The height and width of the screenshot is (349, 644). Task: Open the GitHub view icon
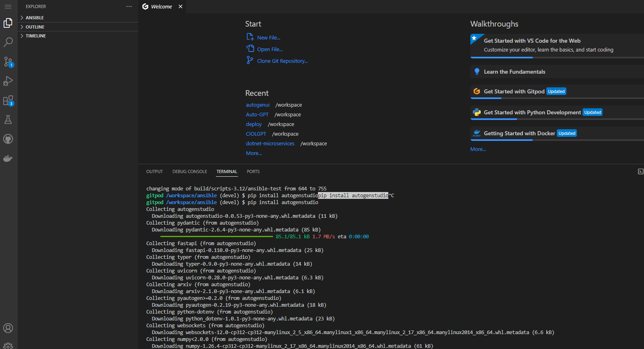coord(8,139)
